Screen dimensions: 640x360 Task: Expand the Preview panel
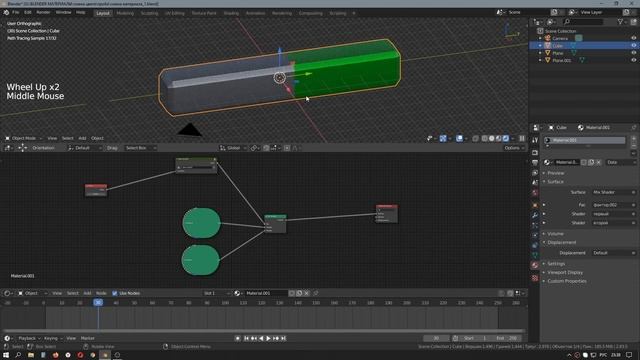556,173
